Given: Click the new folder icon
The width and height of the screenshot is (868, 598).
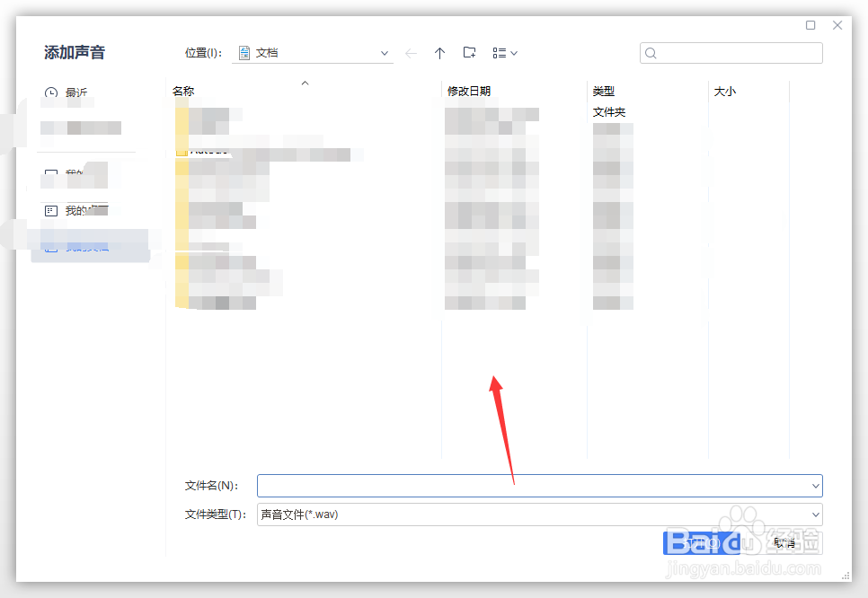Looking at the screenshot, I should point(469,53).
